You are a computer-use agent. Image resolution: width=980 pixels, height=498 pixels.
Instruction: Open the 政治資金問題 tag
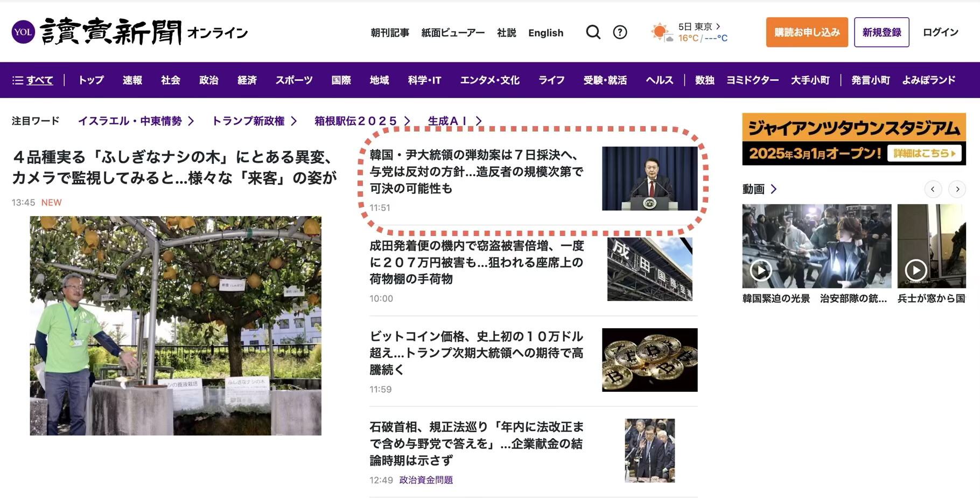pos(426,480)
